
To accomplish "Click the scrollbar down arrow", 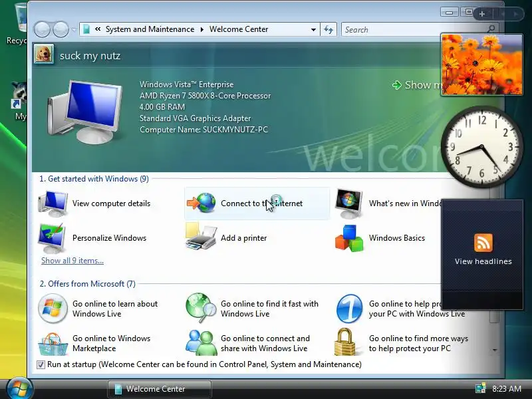I will tap(495, 350).
